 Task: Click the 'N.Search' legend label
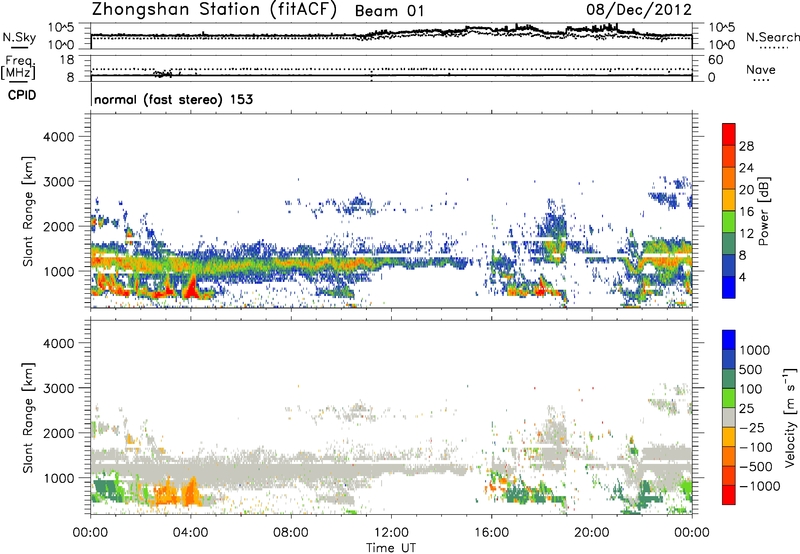(x=772, y=37)
